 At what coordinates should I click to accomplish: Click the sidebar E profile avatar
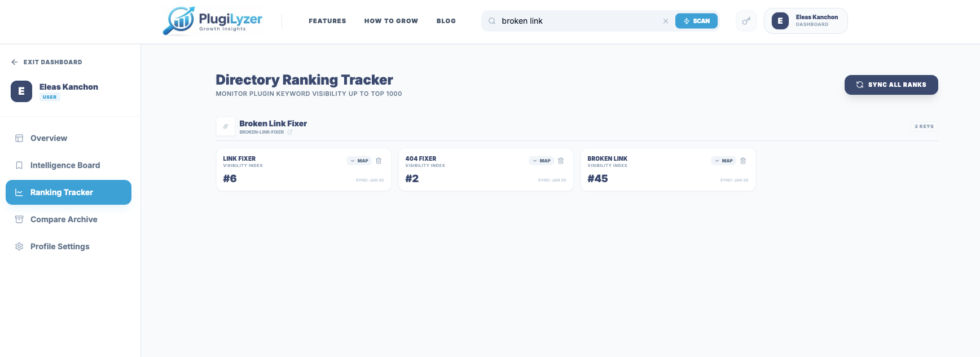click(21, 91)
